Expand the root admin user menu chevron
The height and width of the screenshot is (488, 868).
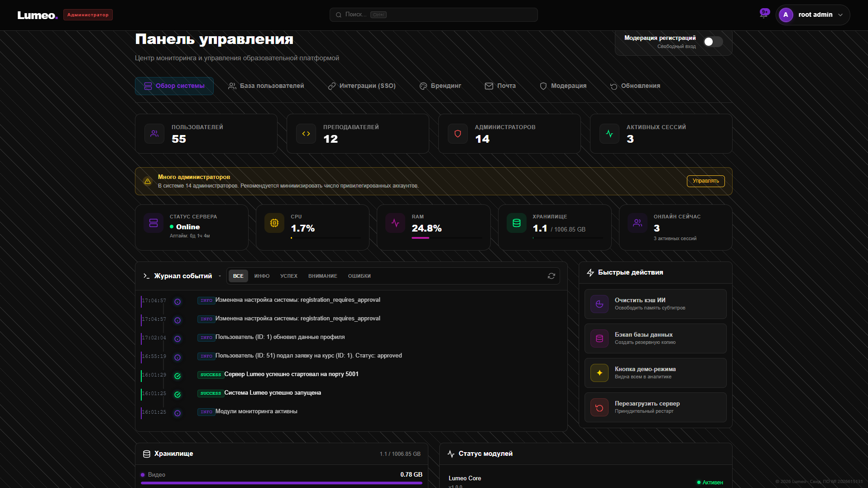[840, 15]
